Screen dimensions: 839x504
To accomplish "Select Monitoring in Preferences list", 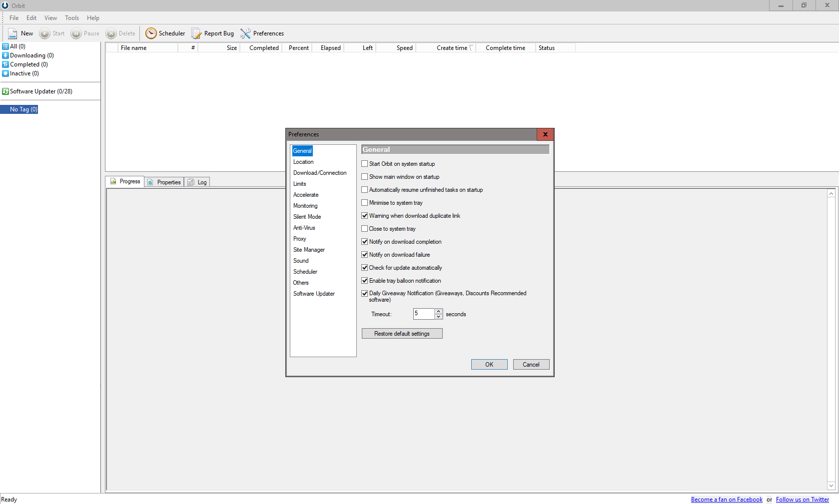I will [305, 206].
